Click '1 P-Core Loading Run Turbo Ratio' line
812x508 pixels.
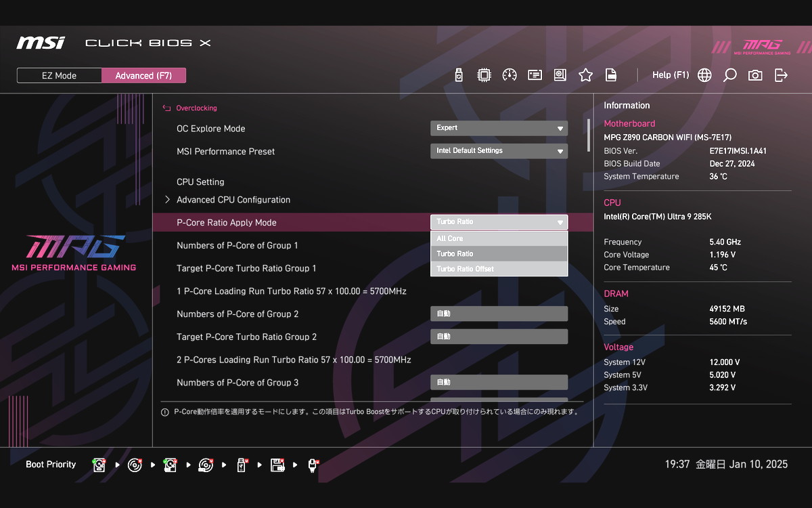click(292, 291)
